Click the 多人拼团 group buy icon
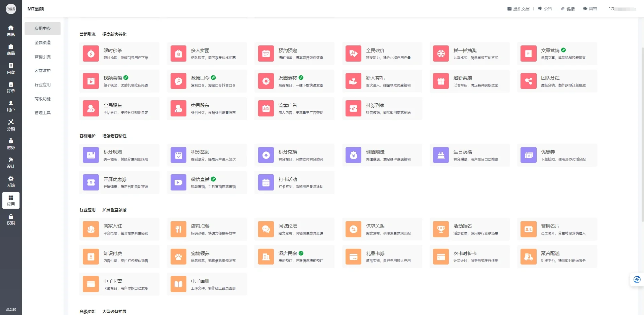This screenshot has width=644, height=315. (178, 54)
